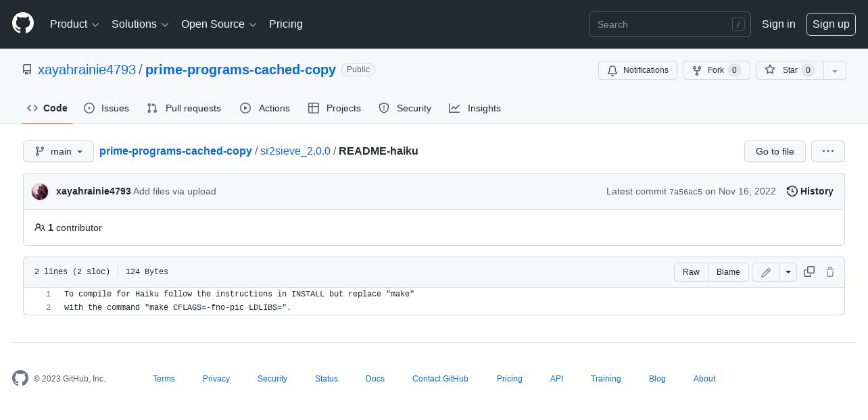Viewport: 868px width, 420px height.
Task: Switch to the Pull requests tab
Action: (x=184, y=108)
